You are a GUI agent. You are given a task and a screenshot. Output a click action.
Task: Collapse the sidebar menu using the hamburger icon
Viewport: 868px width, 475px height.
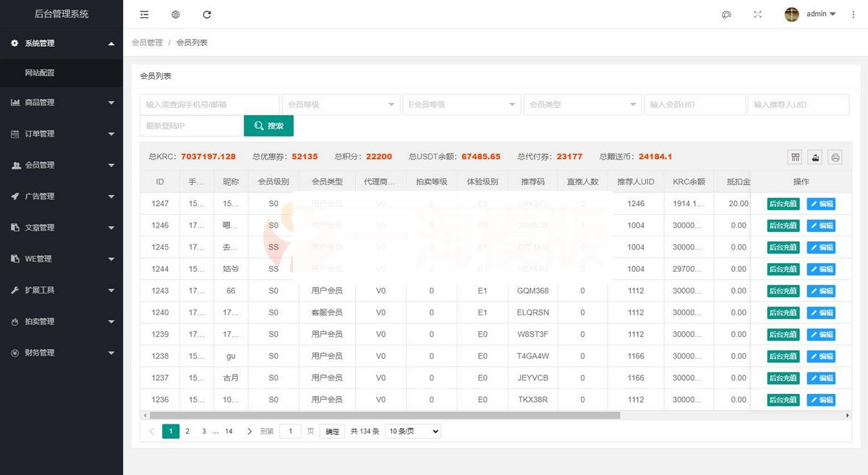(144, 14)
